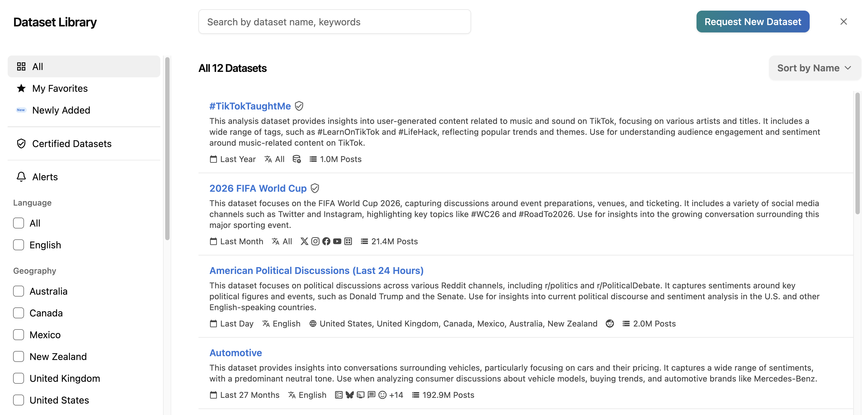Click the Instagram source icon in FIFA row
868x415 pixels.
tap(315, 241)
